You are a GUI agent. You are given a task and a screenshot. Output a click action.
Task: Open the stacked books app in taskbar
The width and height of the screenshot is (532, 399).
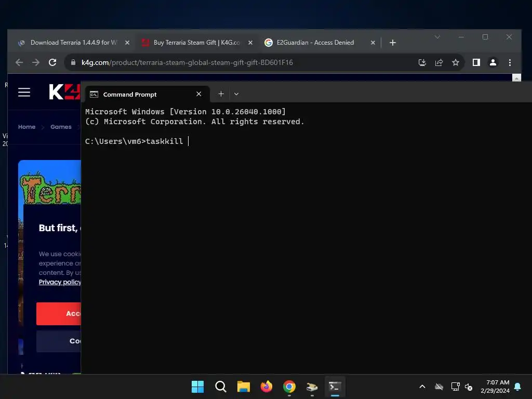312,387
